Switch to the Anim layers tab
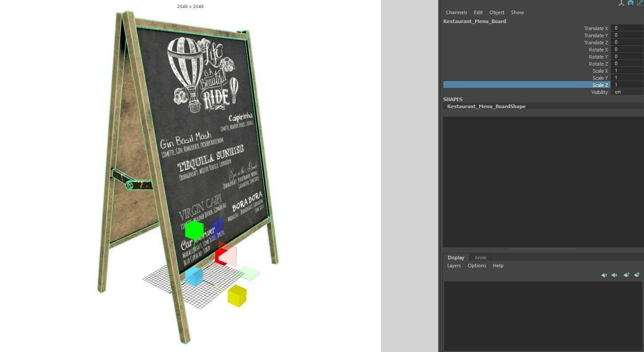The width and height of the screenshot is (644, 352). pyautogui.click(x=480, y=258)
